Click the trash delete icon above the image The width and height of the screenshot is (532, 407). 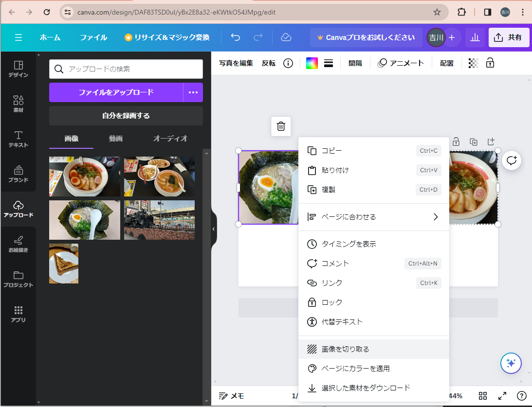point(281,126)
